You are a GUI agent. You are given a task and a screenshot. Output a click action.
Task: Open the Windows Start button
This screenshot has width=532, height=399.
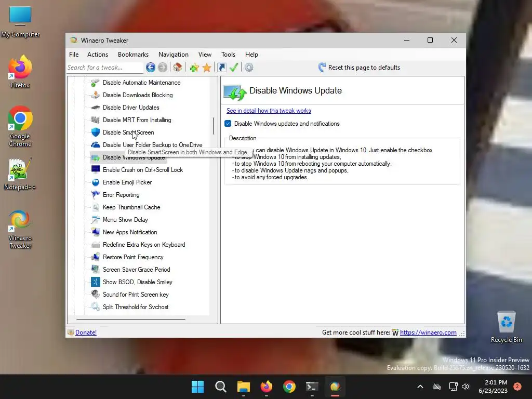(x=197, y=387)
